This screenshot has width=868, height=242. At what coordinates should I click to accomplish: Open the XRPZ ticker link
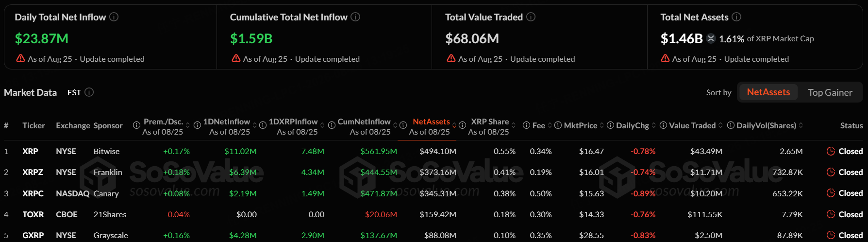coord(33,172)
